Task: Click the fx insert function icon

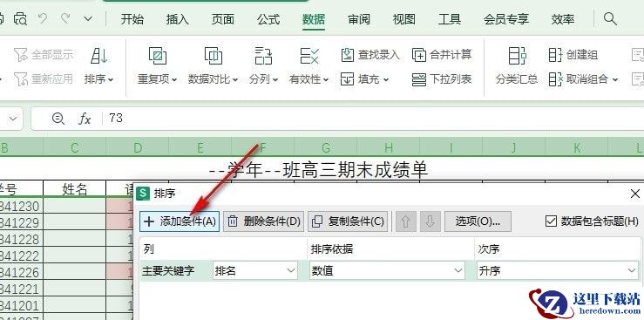Action: click(x=85, y=119)
